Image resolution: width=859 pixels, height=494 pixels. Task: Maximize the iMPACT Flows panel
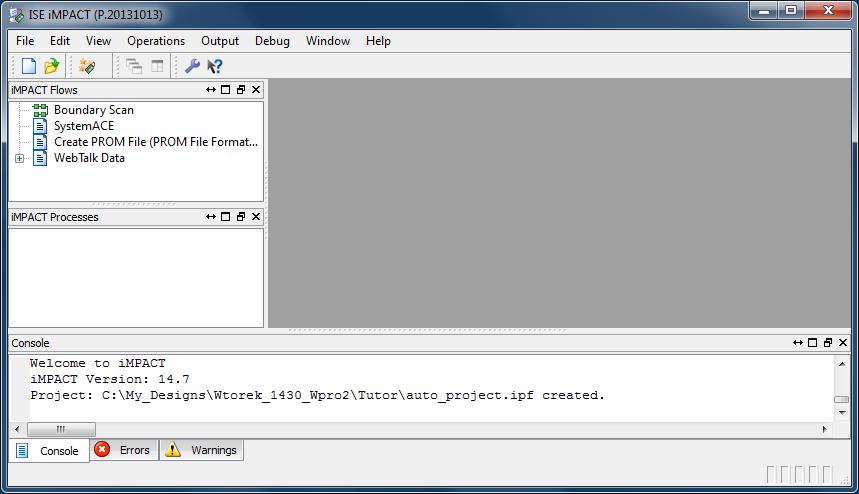point(226,90)
